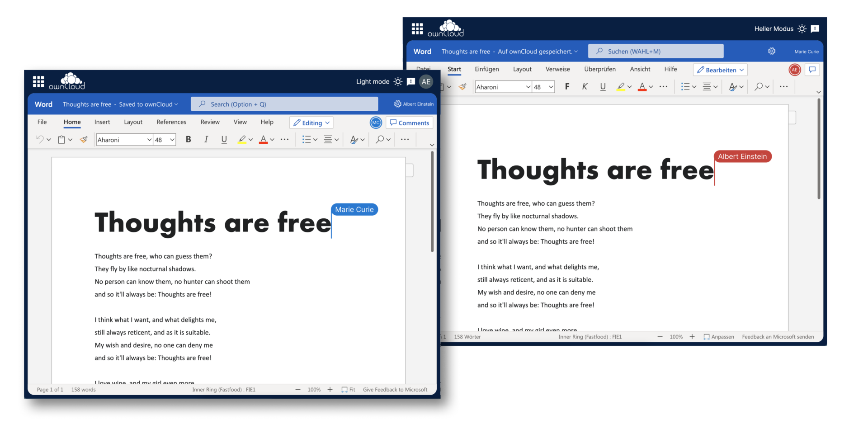Apply red font color in English window
This screenshot has height=434, width=868.
[x=263, y=140]
